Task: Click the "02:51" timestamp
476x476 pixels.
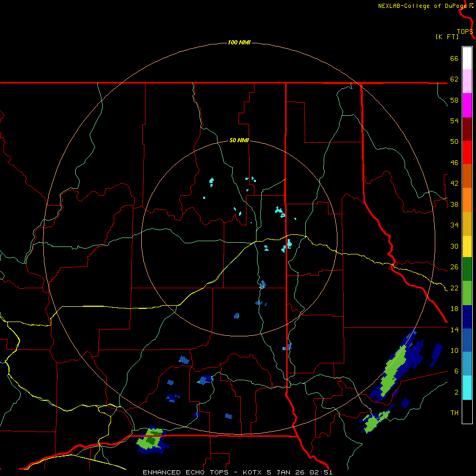Action: [321, 472]
